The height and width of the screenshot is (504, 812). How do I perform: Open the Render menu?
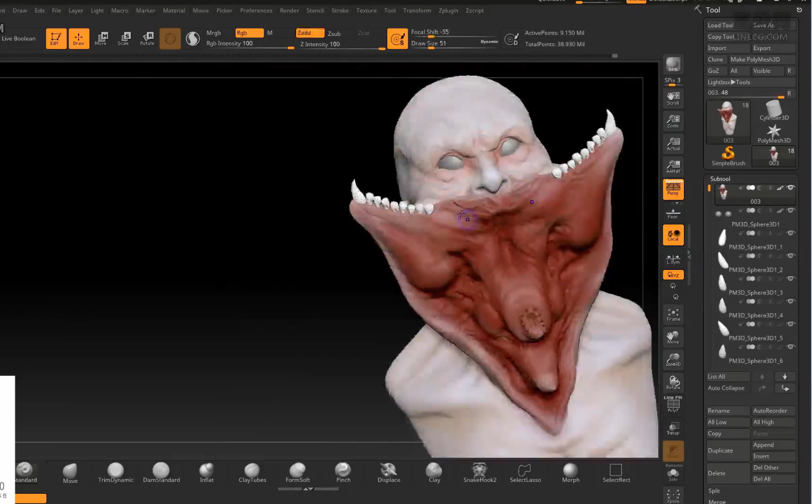(289, 10)
